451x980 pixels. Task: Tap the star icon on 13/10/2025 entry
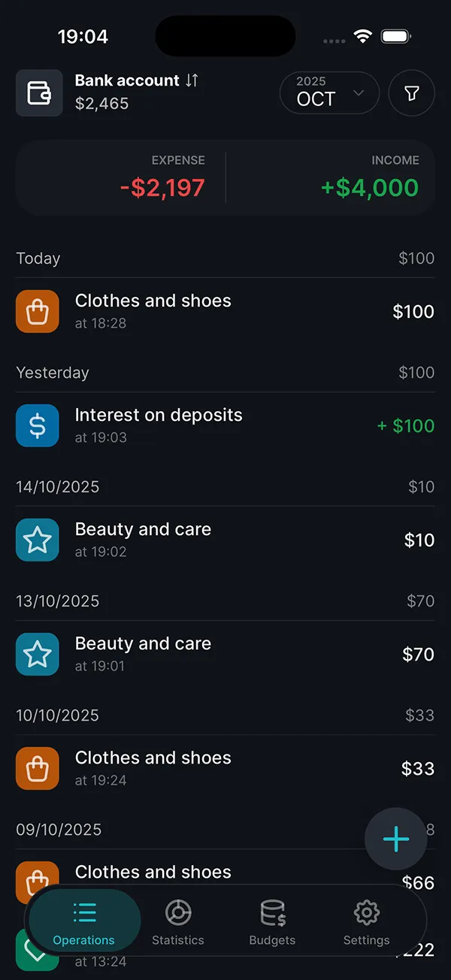38,654
